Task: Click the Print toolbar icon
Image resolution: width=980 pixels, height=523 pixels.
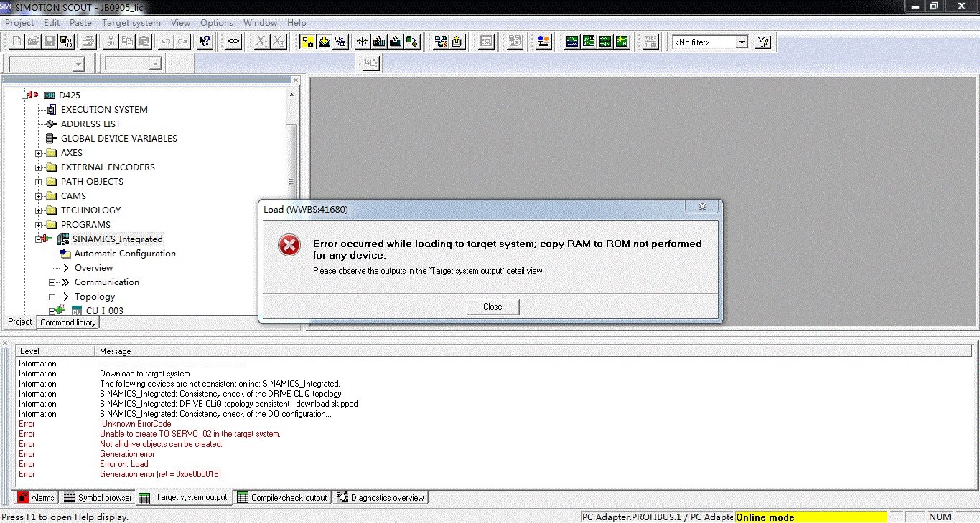Action: click(88, 42)
